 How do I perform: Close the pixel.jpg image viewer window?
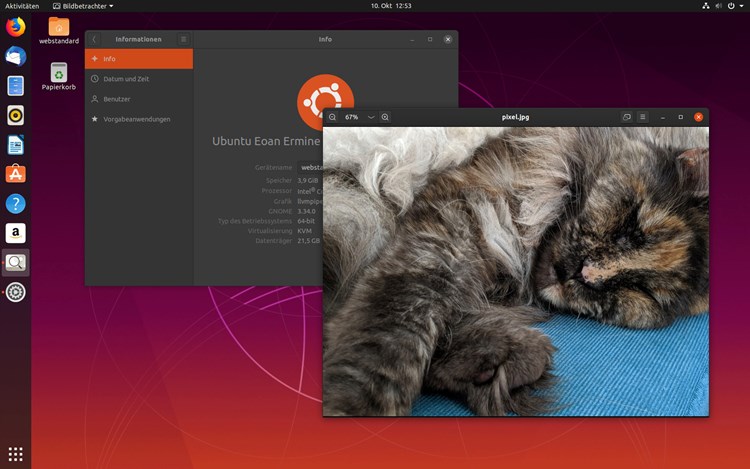(x=698, y=117)
